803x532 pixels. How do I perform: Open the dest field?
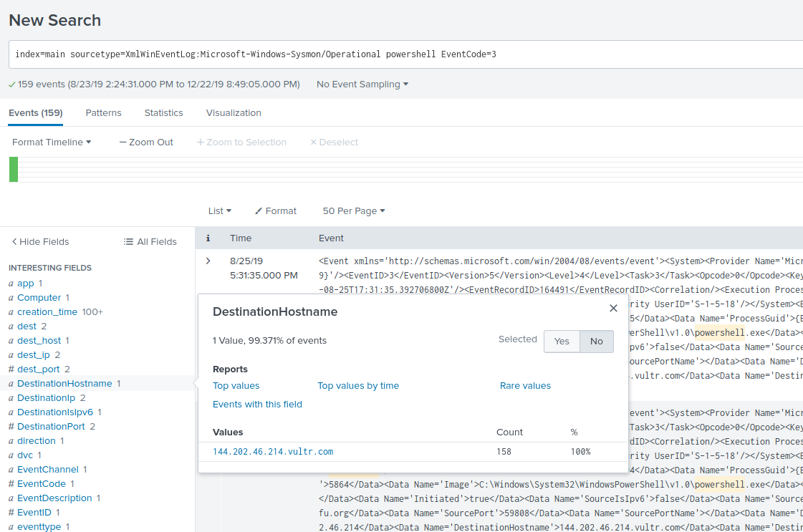(x=27, y=327)
